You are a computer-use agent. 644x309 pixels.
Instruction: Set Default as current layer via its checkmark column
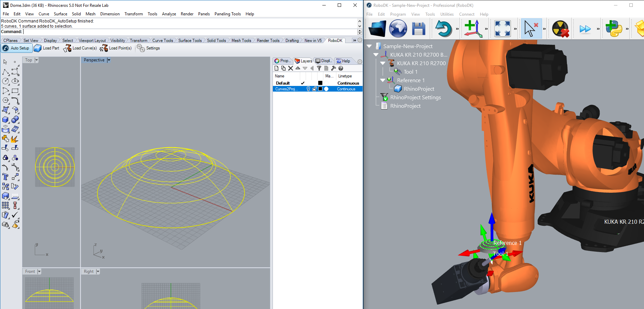[x=303, y=83]
